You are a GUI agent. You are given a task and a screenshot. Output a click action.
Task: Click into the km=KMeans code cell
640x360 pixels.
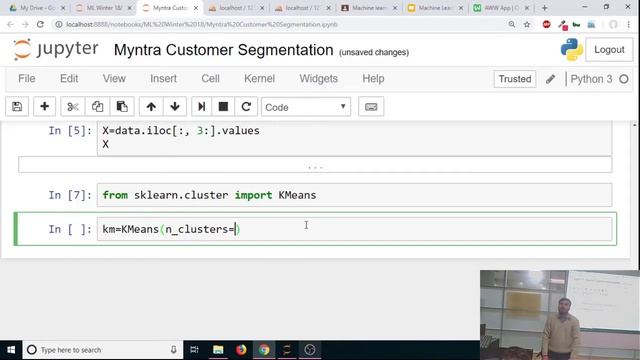tap(354, 229)
